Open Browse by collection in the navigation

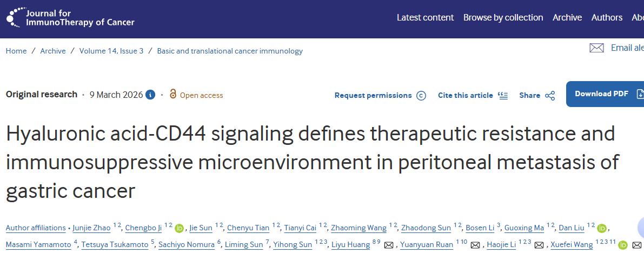tap(503, 17)
